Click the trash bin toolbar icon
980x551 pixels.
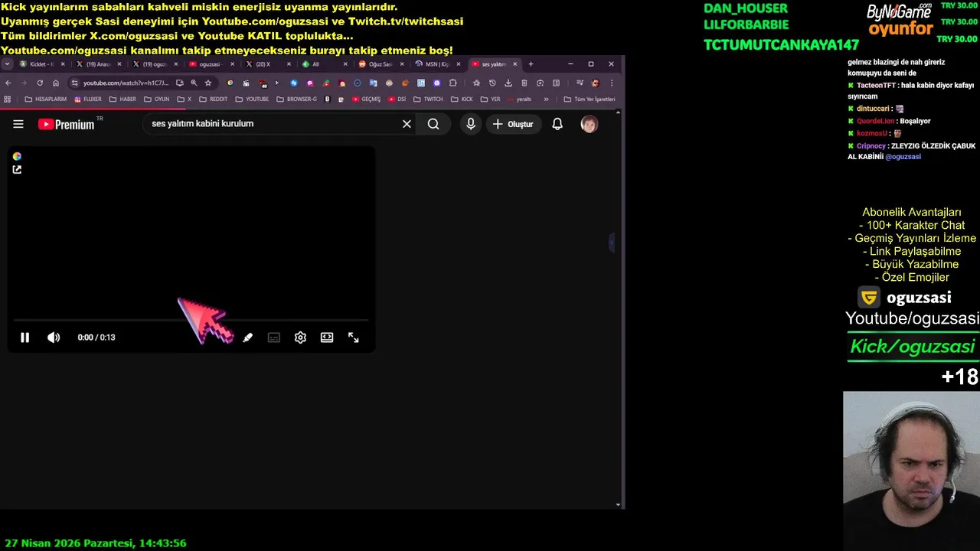[x=524, y=83]
